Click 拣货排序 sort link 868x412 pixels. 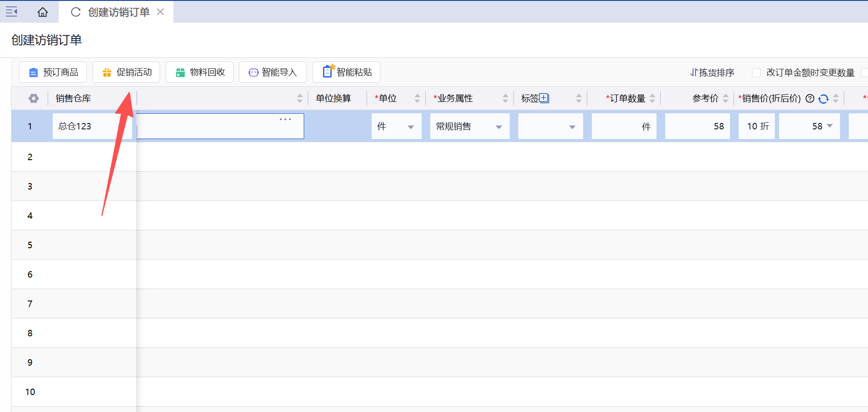(712, 72)
